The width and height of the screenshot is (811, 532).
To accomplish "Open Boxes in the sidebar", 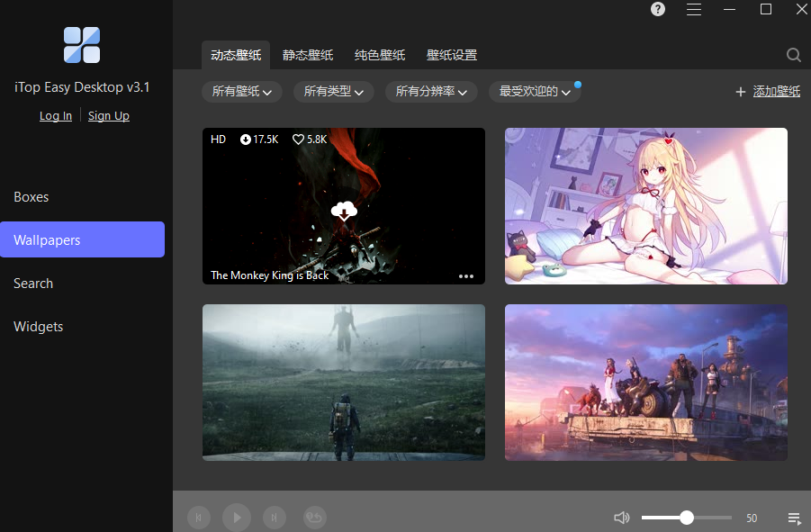I will point(31,197).
